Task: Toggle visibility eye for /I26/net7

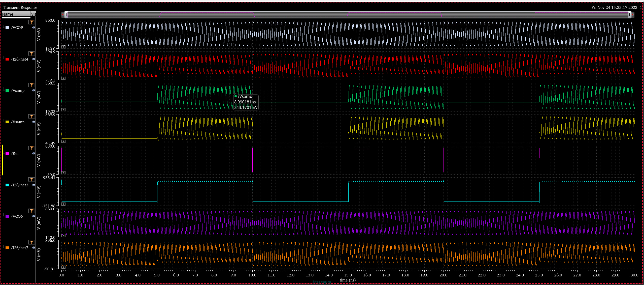Action: click(33, 248)
